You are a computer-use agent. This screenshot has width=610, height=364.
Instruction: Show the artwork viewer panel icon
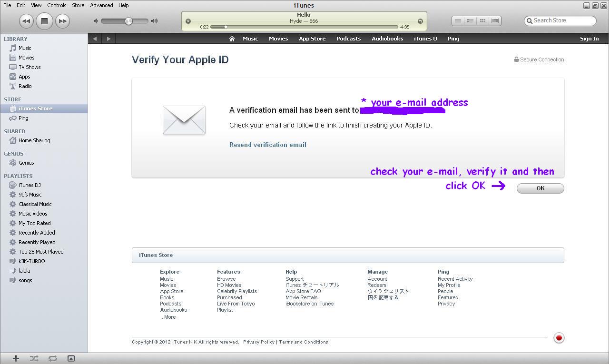71,358
